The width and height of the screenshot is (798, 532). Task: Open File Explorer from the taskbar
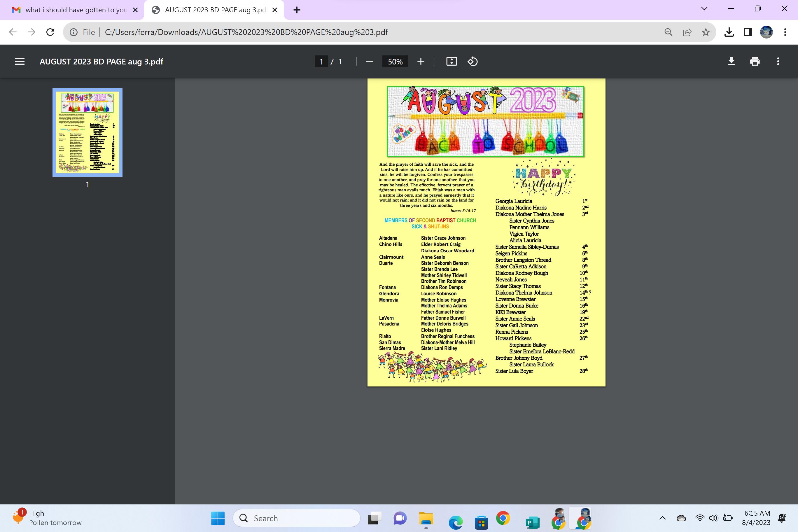(426, 518)
